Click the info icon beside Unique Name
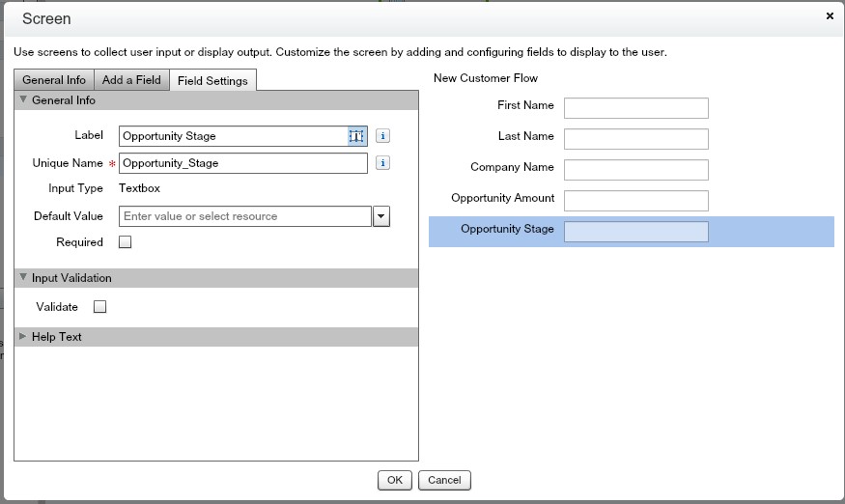 point(382,163)
